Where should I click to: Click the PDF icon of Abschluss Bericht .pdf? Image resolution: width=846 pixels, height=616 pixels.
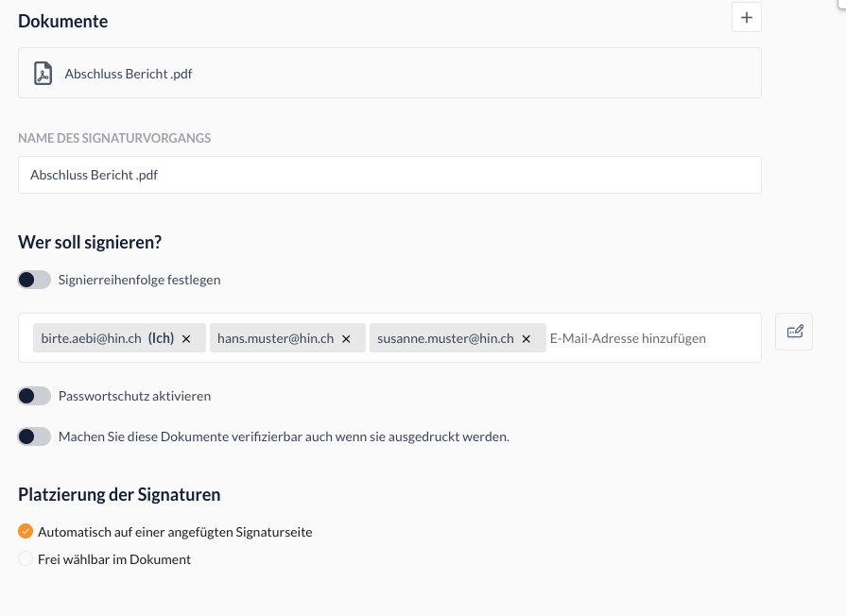[x=43, y=74]
